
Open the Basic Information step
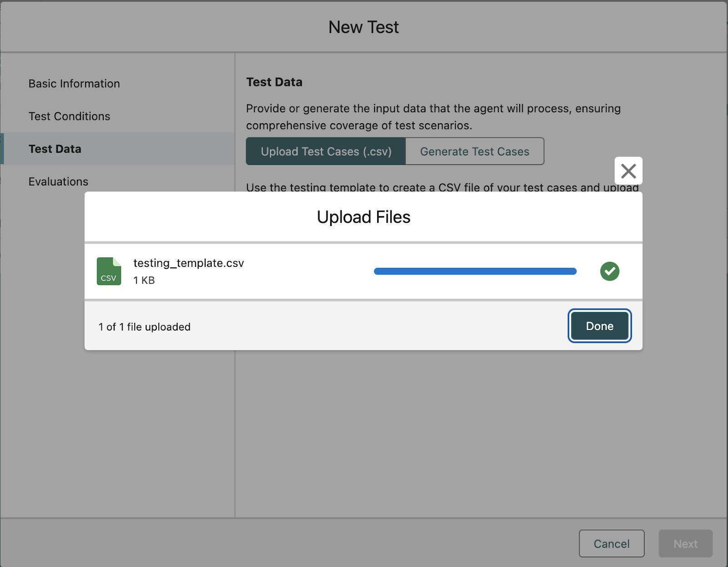click(74, 84)
